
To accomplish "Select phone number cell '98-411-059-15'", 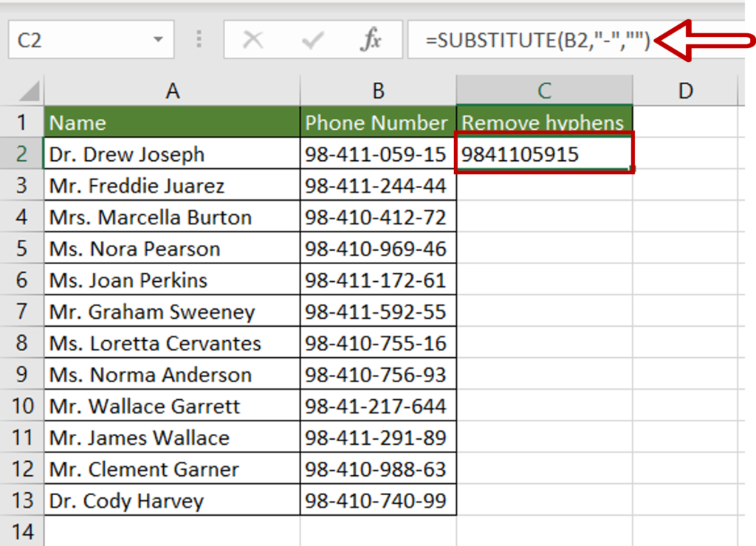I will [378, 153].
